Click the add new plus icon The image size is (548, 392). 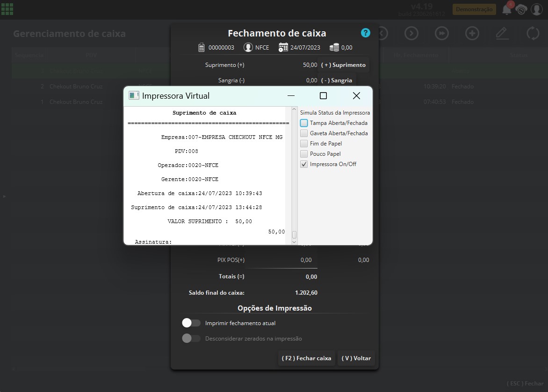click(x=472, y=34)
